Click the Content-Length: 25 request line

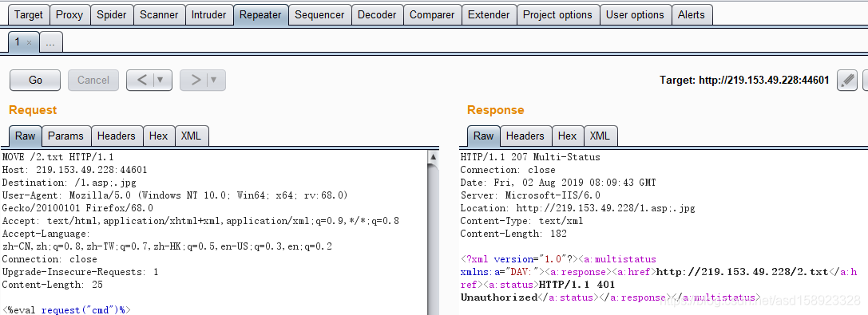[x=53, y=285]
